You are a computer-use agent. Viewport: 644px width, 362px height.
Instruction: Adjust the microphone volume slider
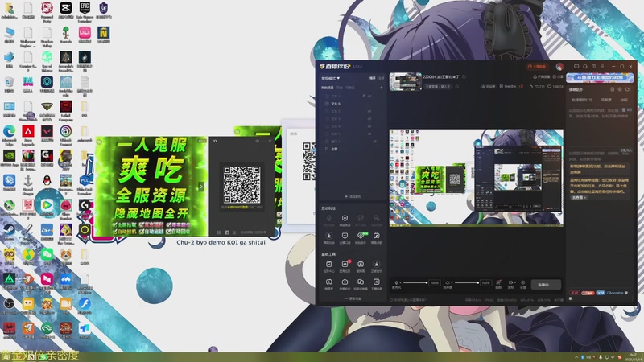415,282
